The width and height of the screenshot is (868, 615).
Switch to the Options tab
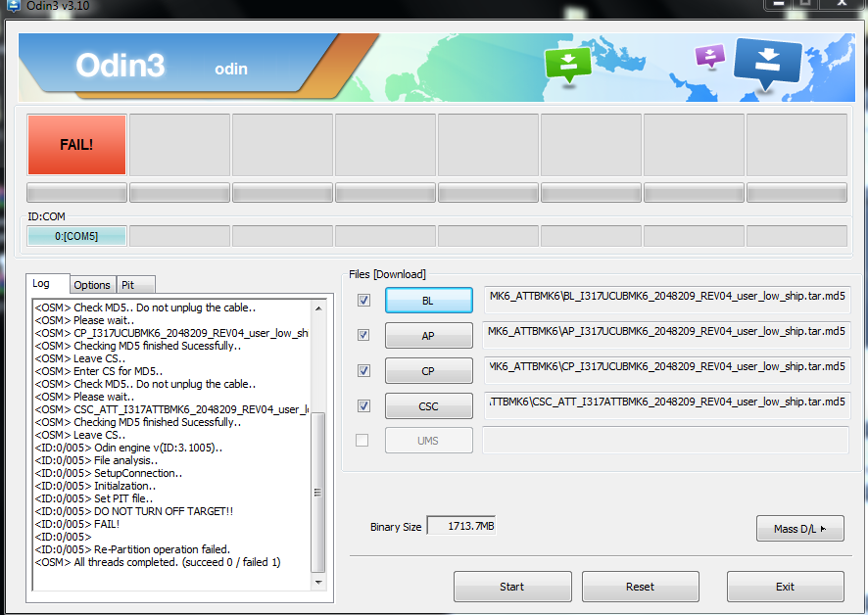click(x=92, y=285)
